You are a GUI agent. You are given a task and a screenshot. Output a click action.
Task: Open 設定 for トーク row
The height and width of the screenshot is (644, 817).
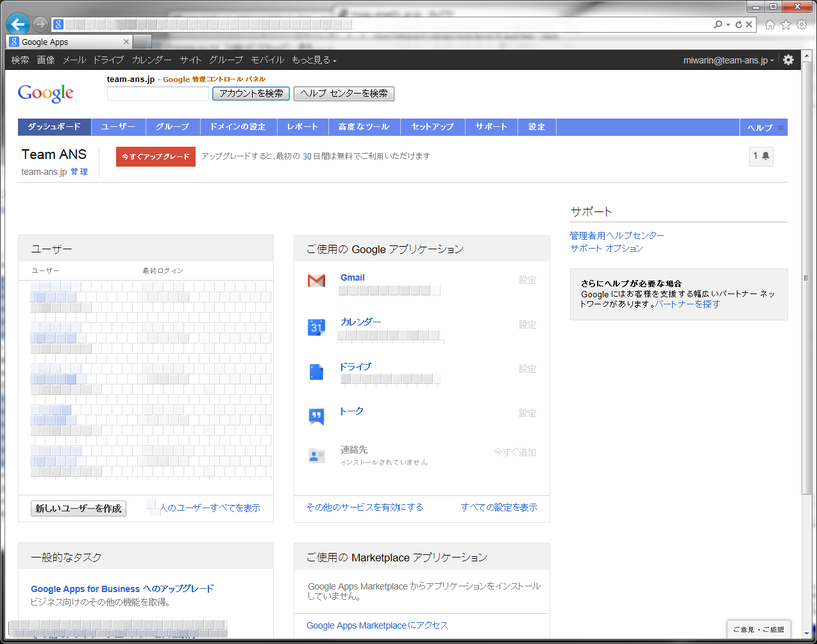click(x=528, y=413)
